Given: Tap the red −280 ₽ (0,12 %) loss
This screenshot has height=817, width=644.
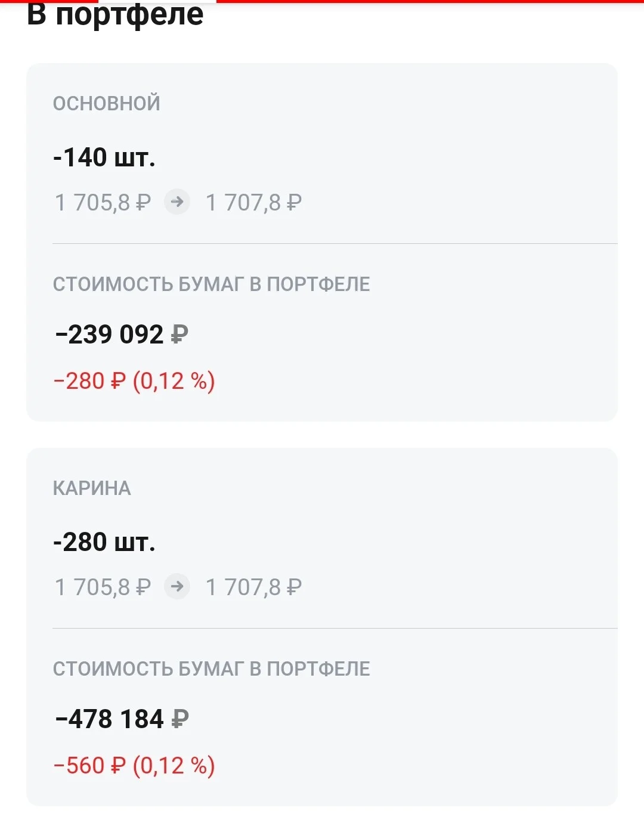Looking at the screenshot, I should tap(134, 381).
